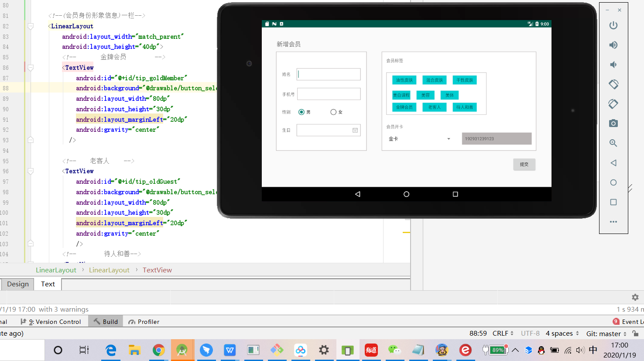The height and width of the screenshot is (361, 644).
Task: Switch to the Text editor tab
Action: [x=48, y=284]
